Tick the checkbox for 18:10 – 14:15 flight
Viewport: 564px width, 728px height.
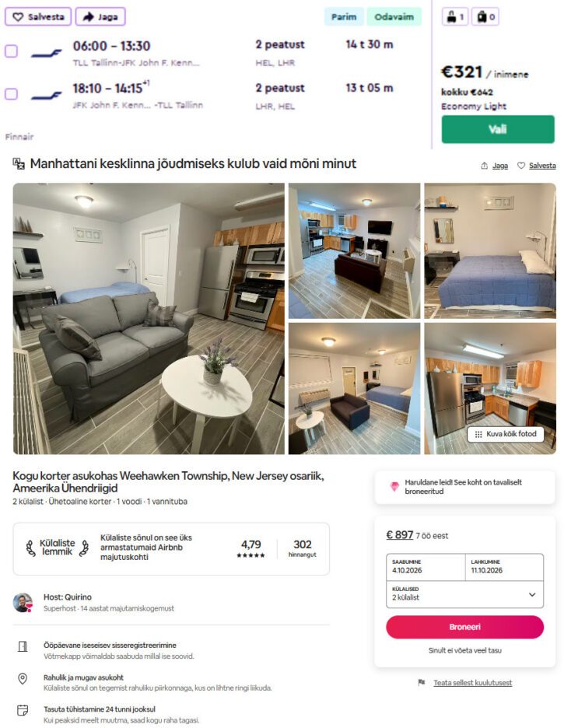point(11,94)
